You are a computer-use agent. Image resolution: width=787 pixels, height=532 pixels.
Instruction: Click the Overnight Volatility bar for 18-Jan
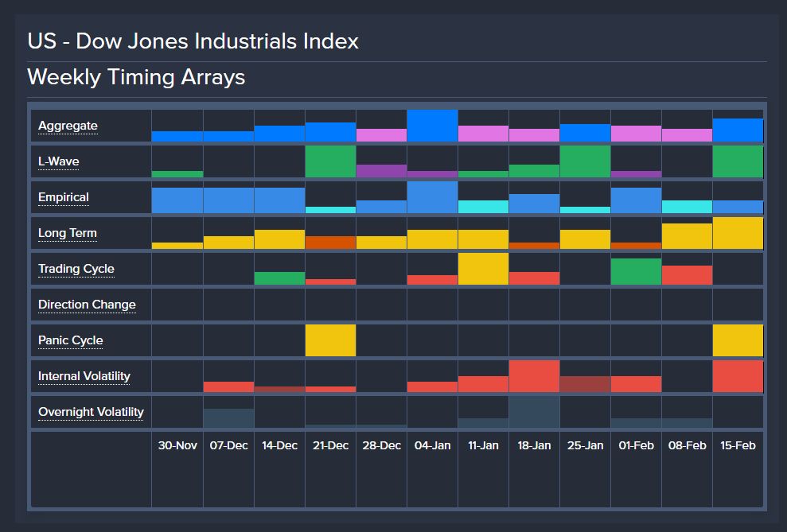[534, 412]
